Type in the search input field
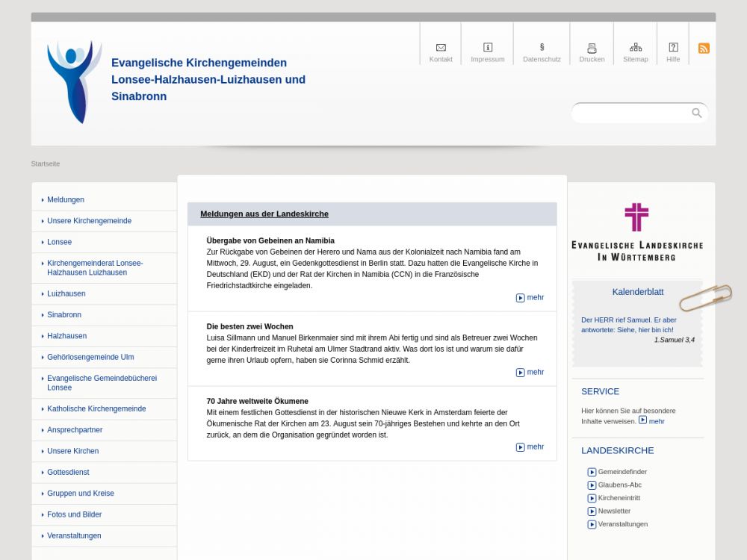The image size is (747, 560). point(631,113)
